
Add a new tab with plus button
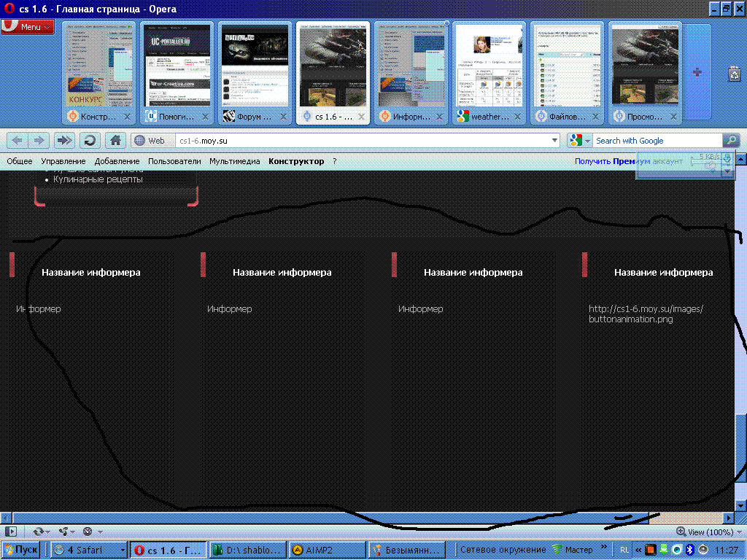(697, 72)
